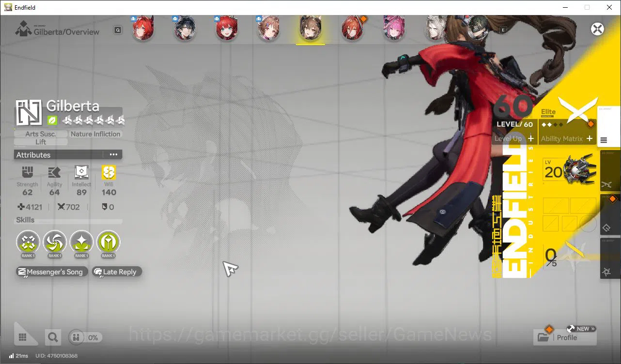Click the highlighted Will attribute icon
Screen dimensions: 621x364
point(109,172)
